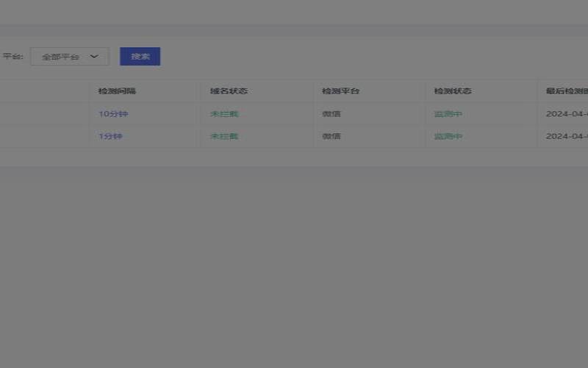Click the 2024-04 date in the 1分钟 row
Image resolution: width=588 pixels, height=368 pixels.
coord(566,136)
